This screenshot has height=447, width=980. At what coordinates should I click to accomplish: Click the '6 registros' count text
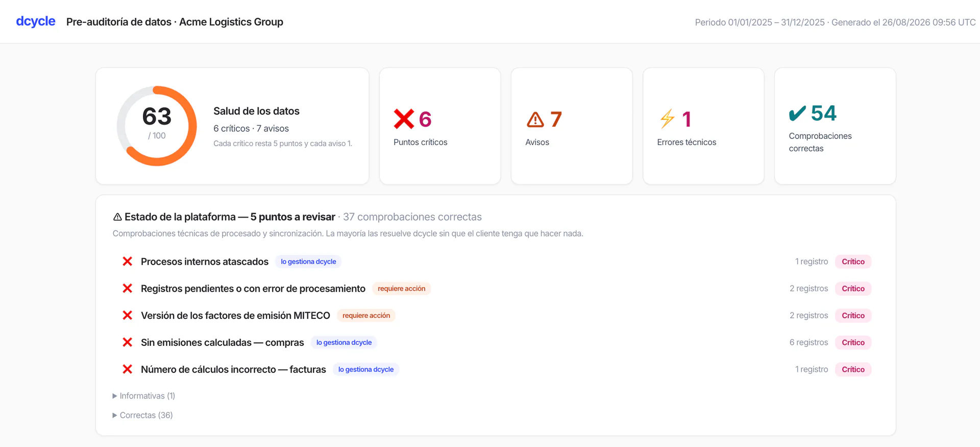point(808,342)
